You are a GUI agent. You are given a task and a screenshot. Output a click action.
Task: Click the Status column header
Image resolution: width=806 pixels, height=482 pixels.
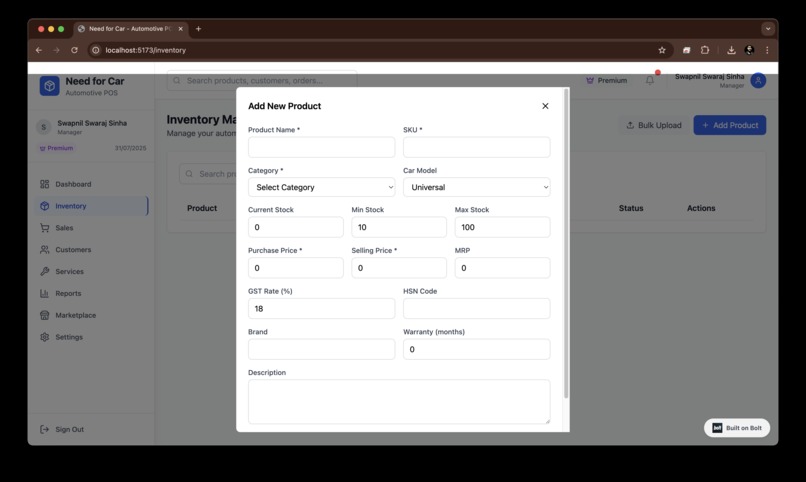pyautogui.click(x=631, y=208)
